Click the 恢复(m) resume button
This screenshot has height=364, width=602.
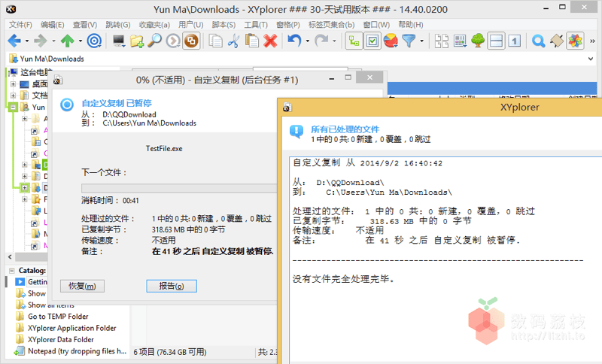tap(82, 286)
